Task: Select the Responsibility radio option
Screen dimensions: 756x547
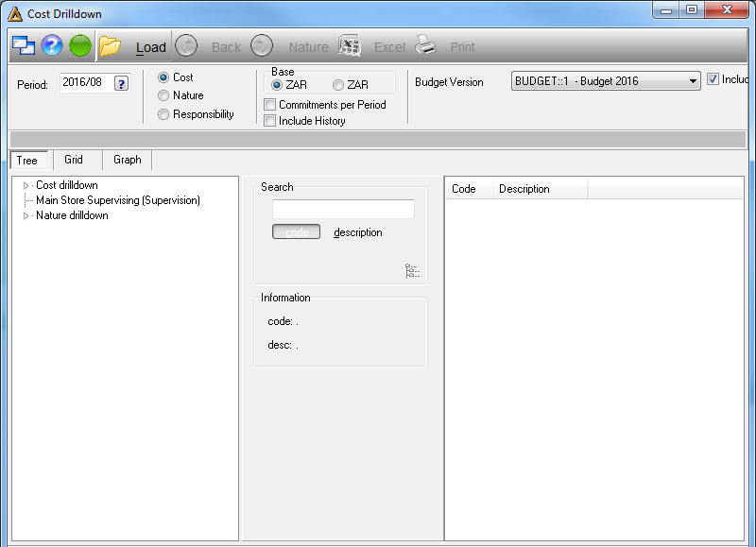Action: coord(163,114)
